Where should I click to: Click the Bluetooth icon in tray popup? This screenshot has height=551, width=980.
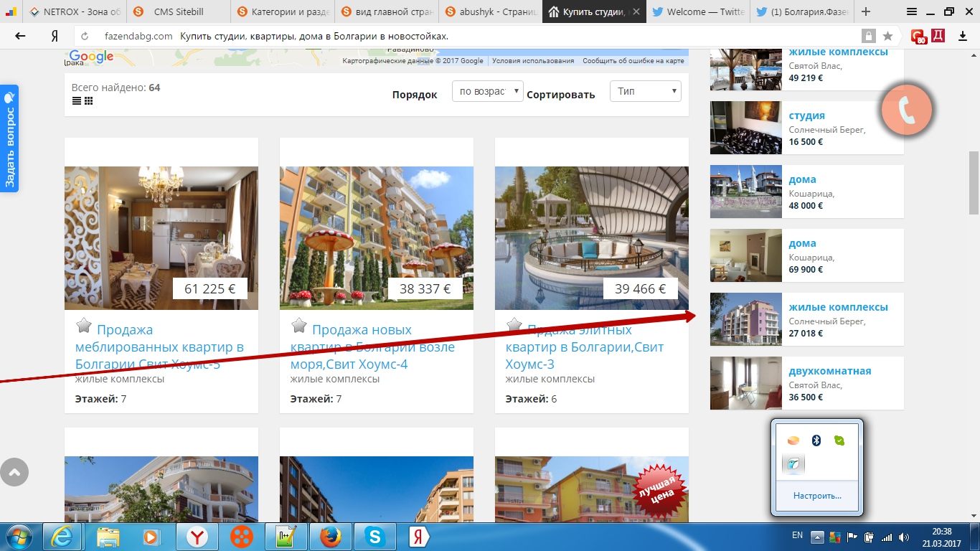coord(816,440)
